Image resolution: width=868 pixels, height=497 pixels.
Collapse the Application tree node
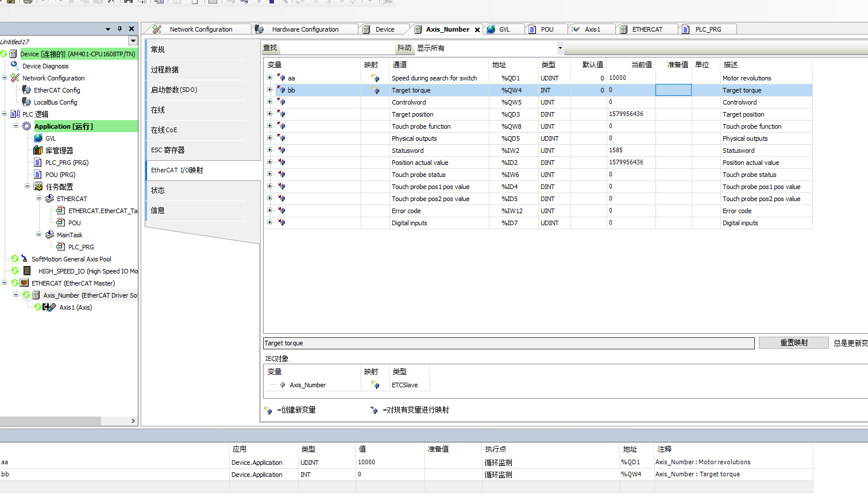(16, 126)
